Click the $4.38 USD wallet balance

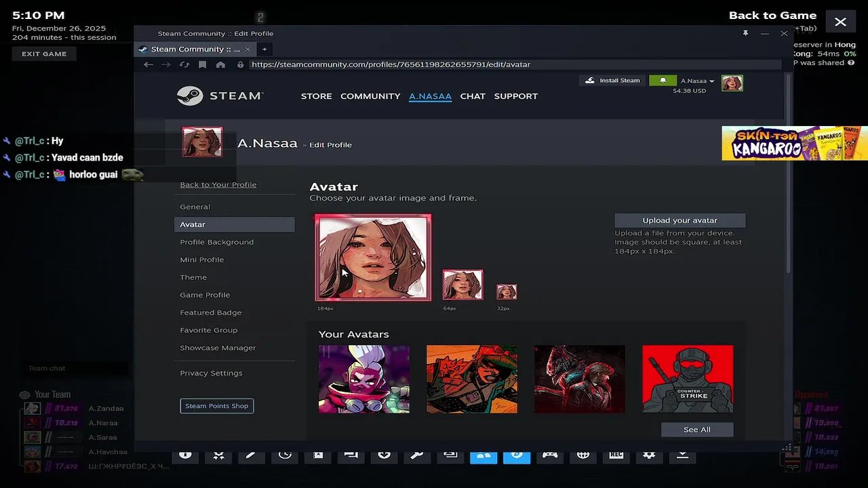[690, 91]
